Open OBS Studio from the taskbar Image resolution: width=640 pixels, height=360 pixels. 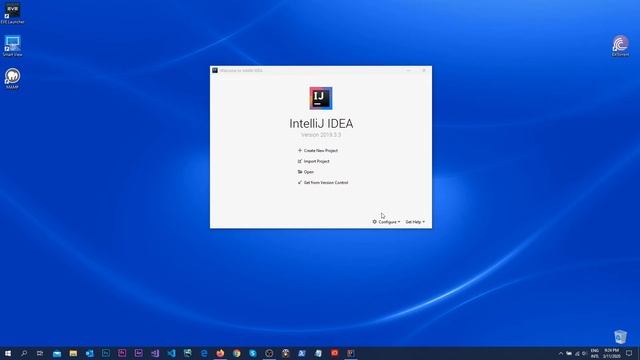[269, 353]
